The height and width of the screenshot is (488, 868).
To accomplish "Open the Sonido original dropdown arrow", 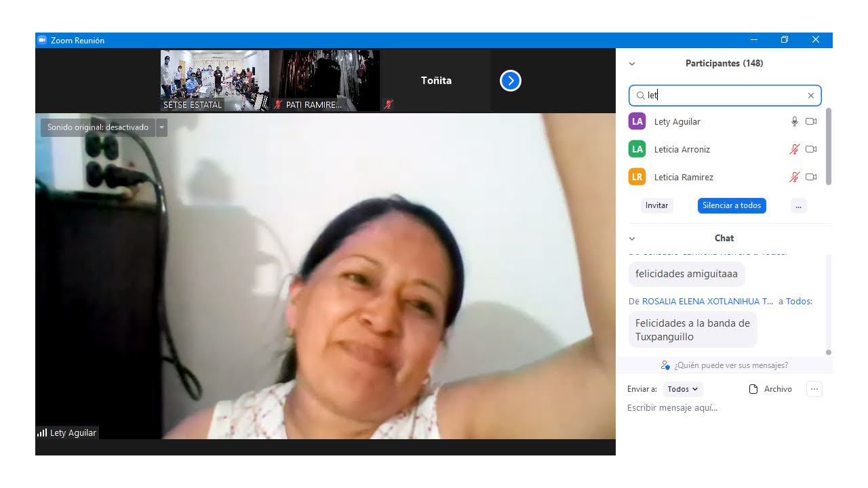I will point(161,127).
